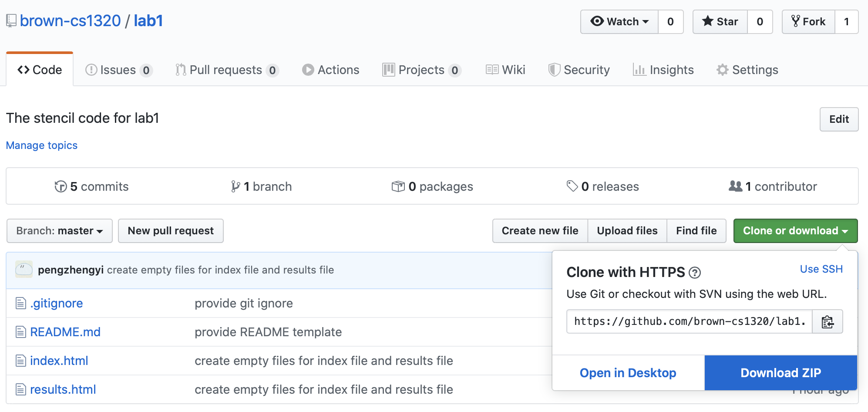The height and width of the screenshot is (412, 868).
Task: Switch to the Issues tab
Action: 118,70
